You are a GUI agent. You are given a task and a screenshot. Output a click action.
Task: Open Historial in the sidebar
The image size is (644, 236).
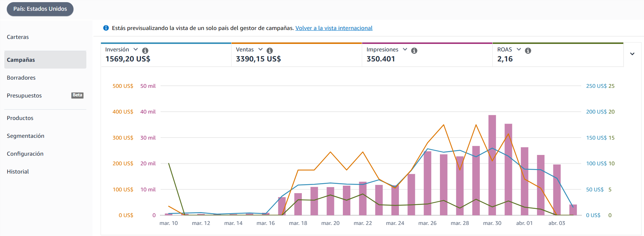[18, 172]
